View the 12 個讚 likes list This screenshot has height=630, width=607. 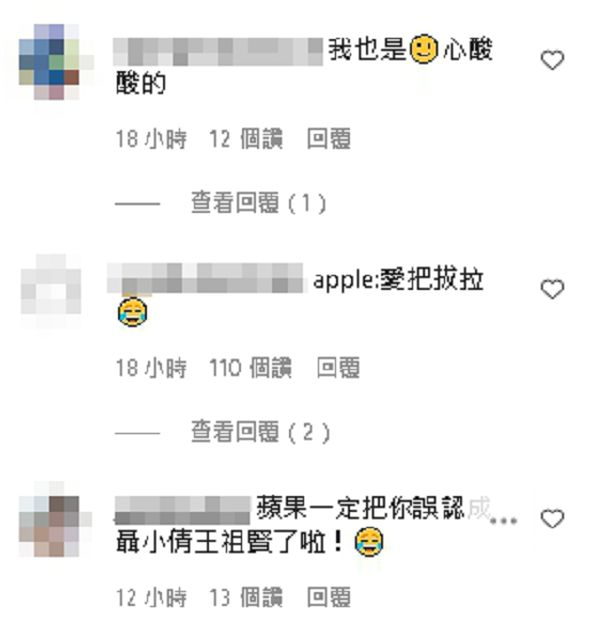point(246,139)
